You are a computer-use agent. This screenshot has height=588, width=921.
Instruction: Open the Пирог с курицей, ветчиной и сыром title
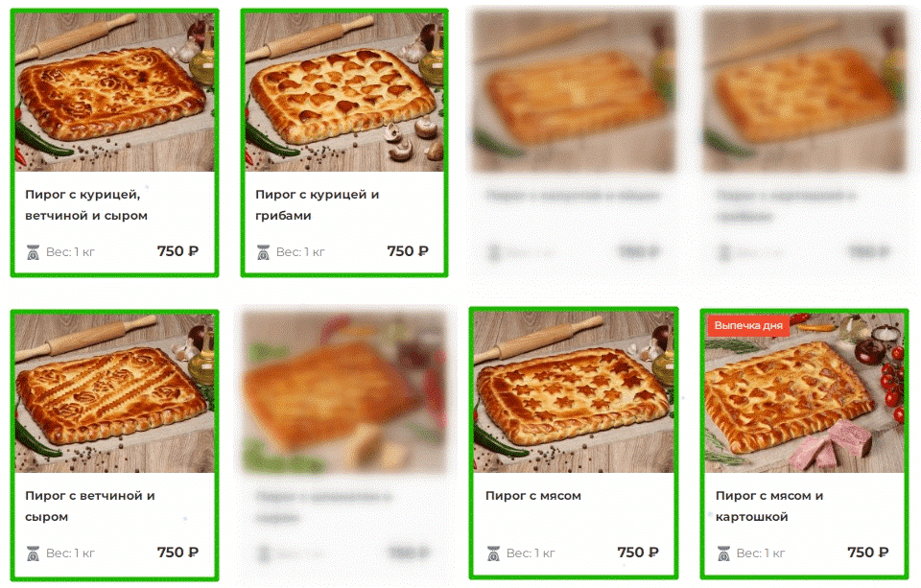pos(86,205)
